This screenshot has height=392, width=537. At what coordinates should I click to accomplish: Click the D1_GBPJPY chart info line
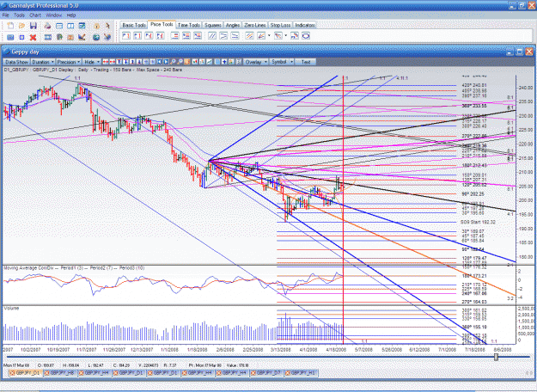[93, 70]
